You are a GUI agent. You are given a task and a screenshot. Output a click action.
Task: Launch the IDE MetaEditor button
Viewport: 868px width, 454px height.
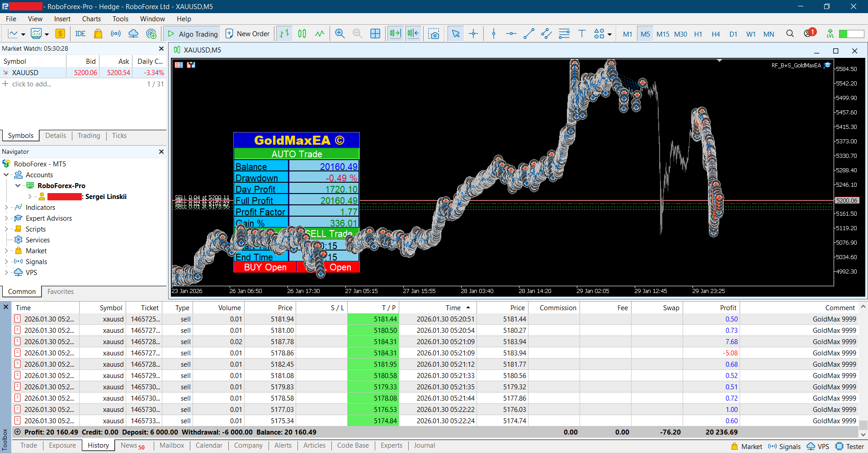pyautogui.click(x=80, y=33)
